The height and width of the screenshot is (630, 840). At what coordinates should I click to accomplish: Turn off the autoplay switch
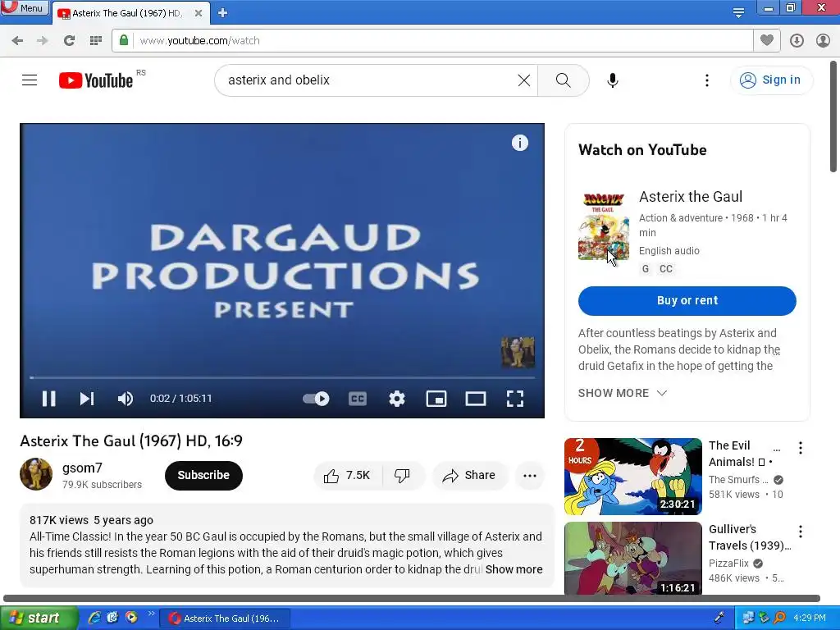point(316,399)
